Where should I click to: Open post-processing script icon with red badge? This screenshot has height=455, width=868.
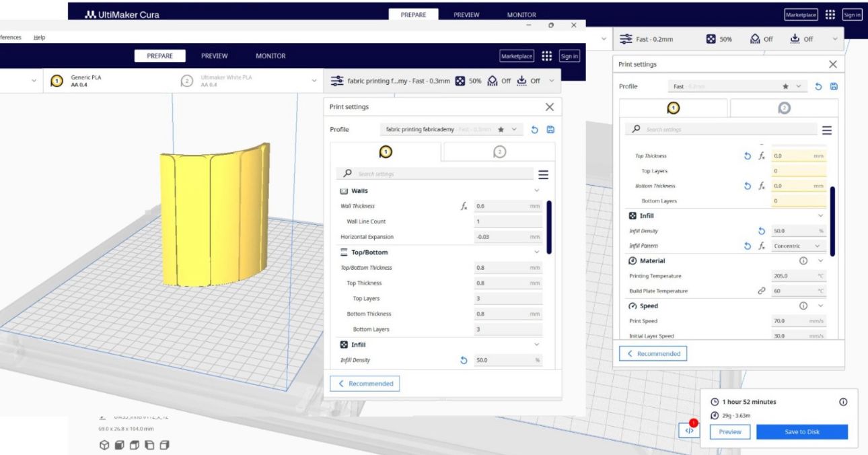[689, 431]
